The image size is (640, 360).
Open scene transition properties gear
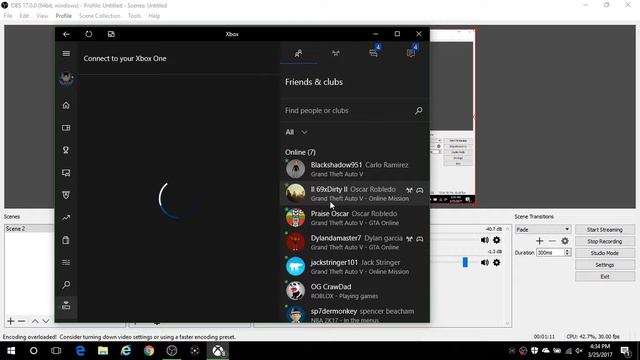pos(565,241)
